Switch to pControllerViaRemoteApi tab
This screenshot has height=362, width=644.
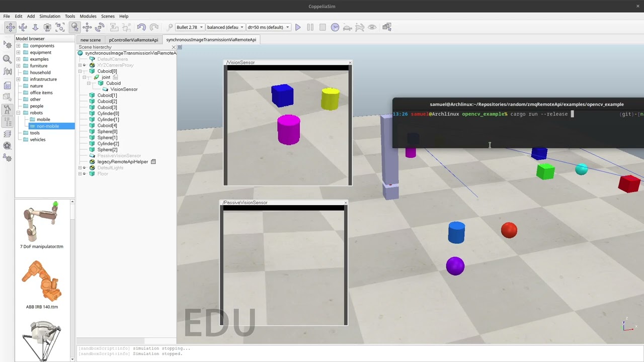(133, 40)
